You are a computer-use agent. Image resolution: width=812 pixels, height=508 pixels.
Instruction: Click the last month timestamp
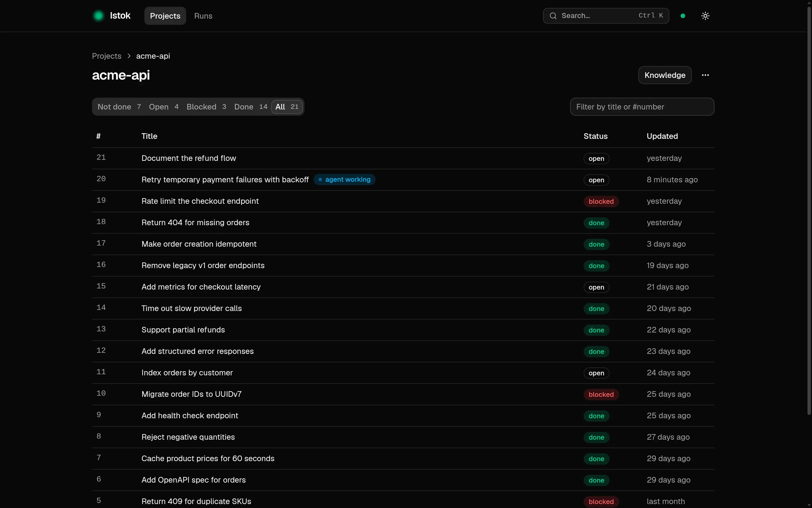(x=665, y=501)
